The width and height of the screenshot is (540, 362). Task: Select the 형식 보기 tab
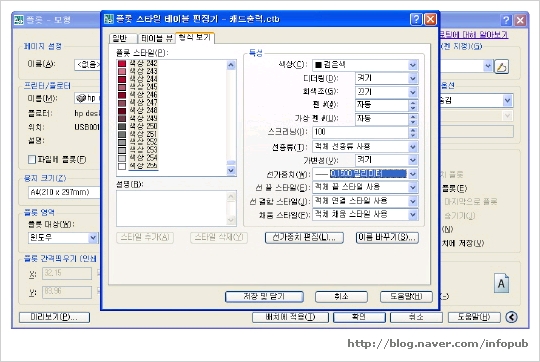[195, 37]
